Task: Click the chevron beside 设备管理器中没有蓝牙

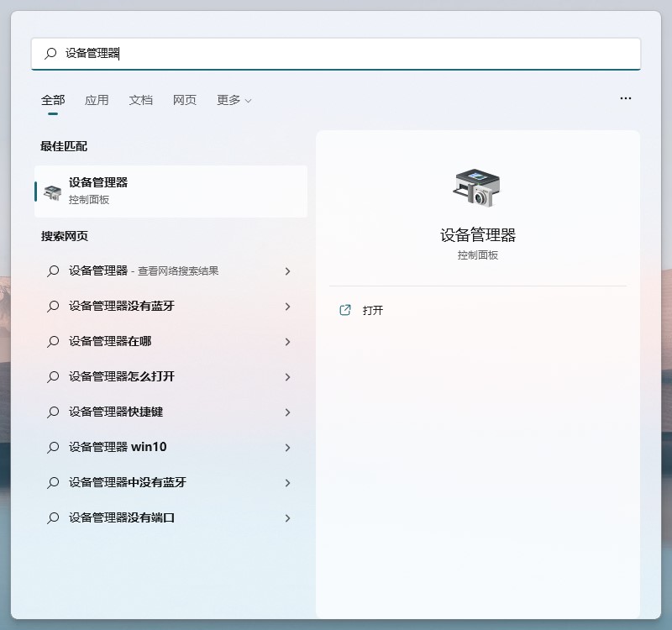Action: click(288, 483)
